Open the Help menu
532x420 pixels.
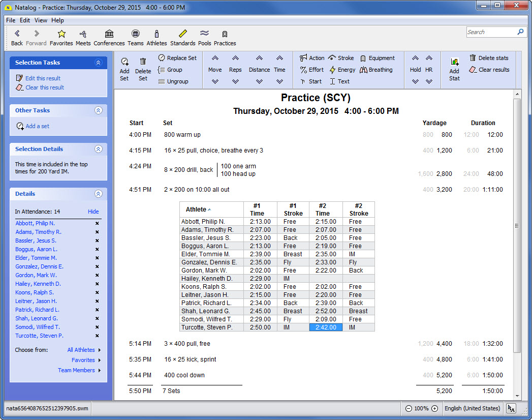(57, 20)
